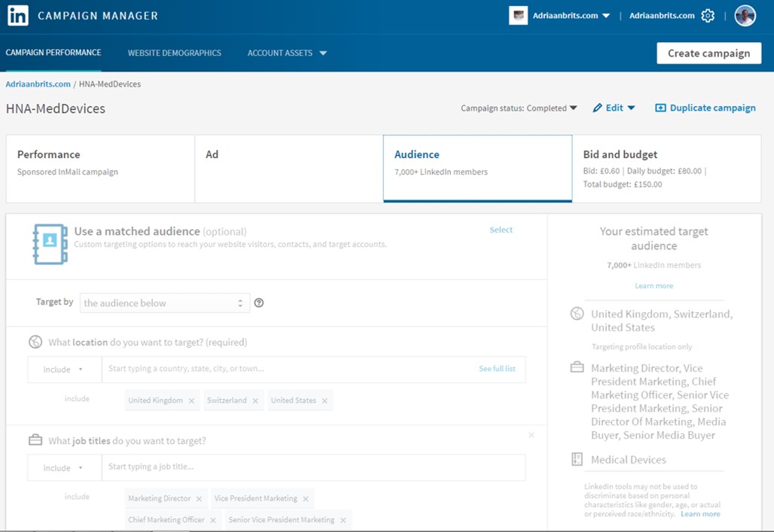This screenshot has width=774, height=532.
Task: Open the Target by audience selector
Action: [165, 303]
